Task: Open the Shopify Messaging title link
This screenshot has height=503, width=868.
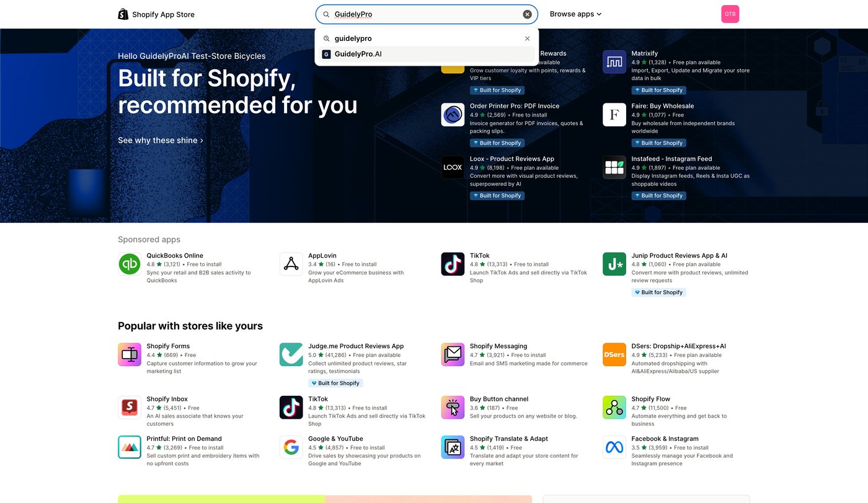Action: click(498, 346)
